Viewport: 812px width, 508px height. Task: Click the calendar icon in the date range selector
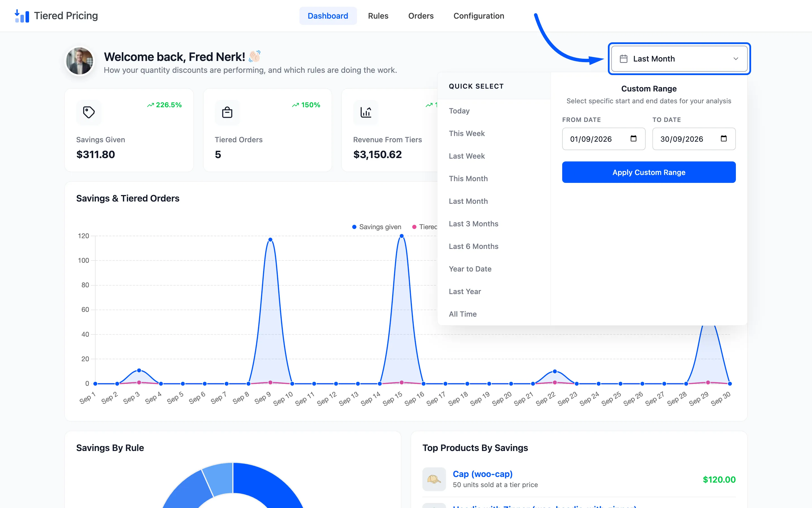(623, 59)
